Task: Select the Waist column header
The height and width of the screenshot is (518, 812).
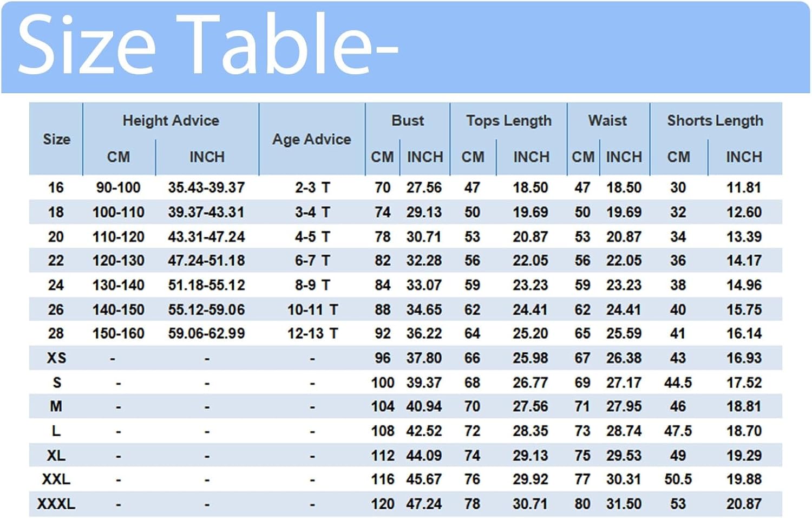Action: click(608, 120)
